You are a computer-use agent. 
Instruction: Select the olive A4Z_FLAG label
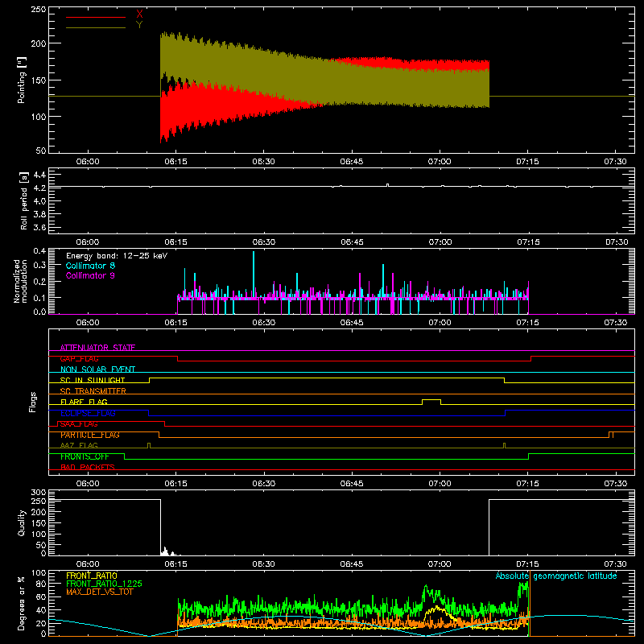(x=79, y=445)
